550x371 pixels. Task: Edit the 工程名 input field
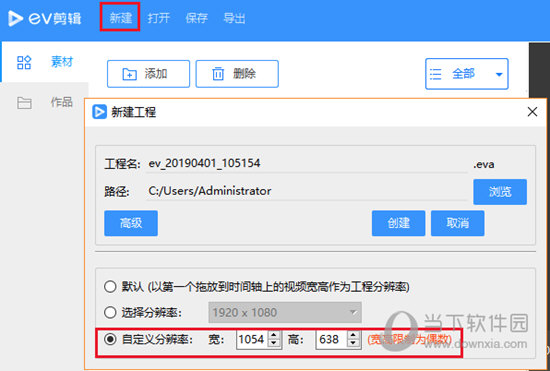click(x=307, y=163)
